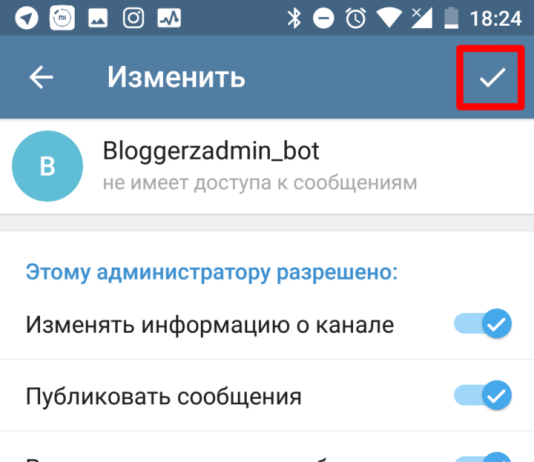
Task: Tap the activity monitor notification icon
Action: (x=169, y=18)
